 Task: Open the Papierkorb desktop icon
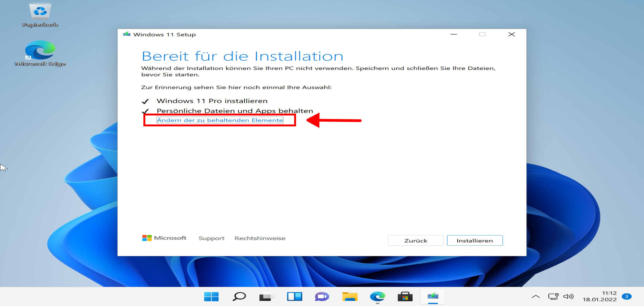coord(40,15)
